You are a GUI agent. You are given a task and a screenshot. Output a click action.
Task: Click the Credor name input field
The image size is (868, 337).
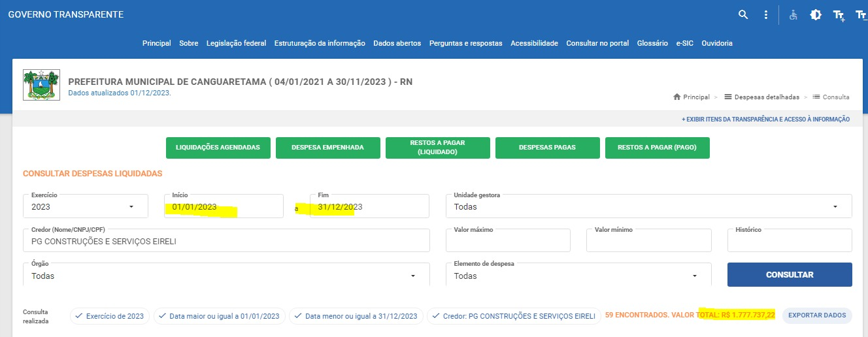226,240
